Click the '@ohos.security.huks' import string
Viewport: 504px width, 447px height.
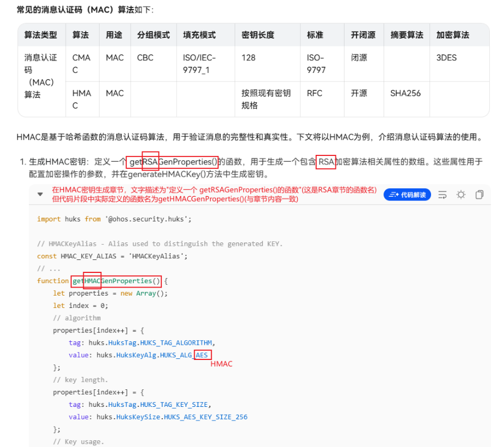coord(148,219)
